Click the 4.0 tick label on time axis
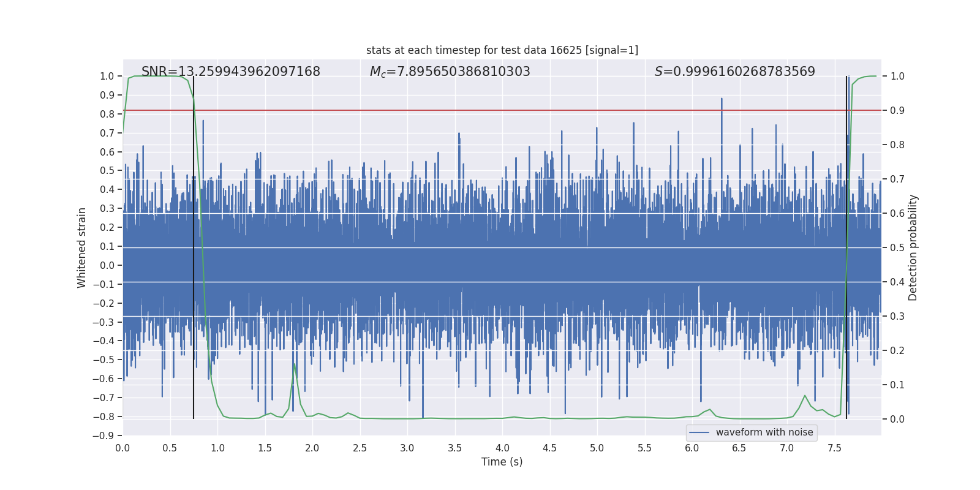The image size is (980, 490). (x=502, y=448)
